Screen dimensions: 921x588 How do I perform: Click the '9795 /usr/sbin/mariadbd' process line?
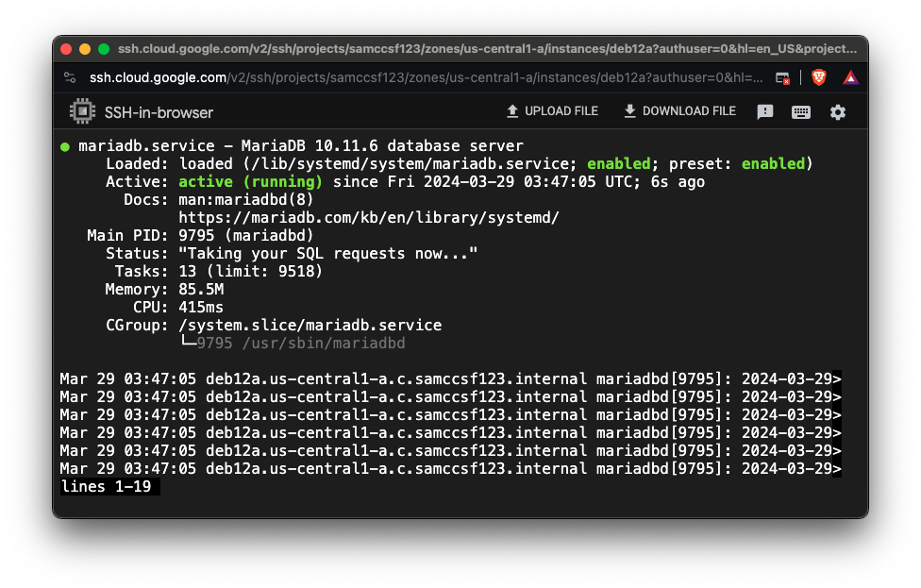(x=301, y=343)
